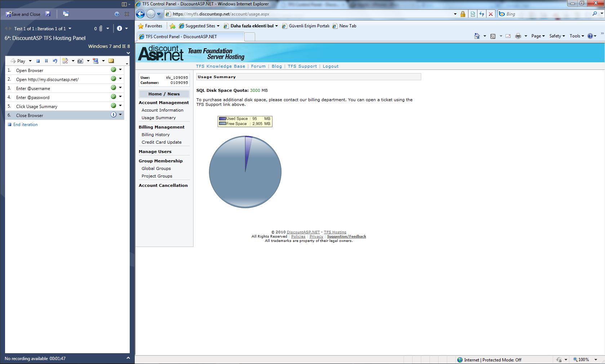Click the capture screenshot camera icon

(x=80, y=61)
